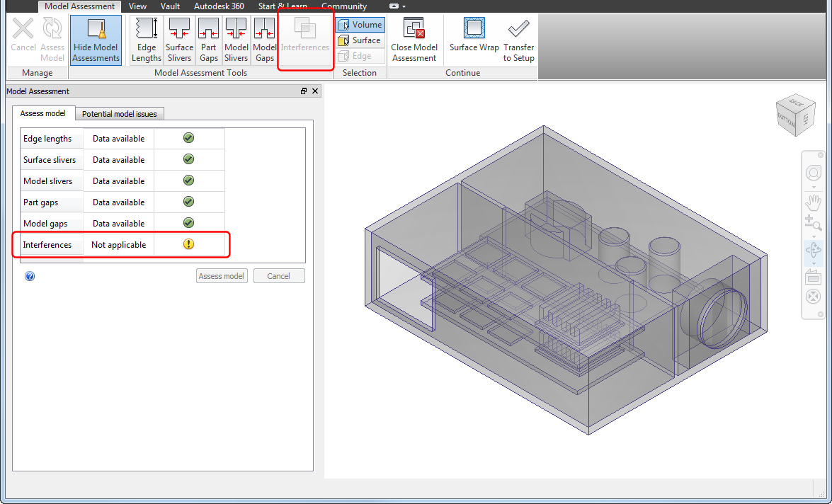Click the circled X navigation bar icon
Image resolution: width=832 pixels, height=504 pixels.
click(x=813, y=296)
